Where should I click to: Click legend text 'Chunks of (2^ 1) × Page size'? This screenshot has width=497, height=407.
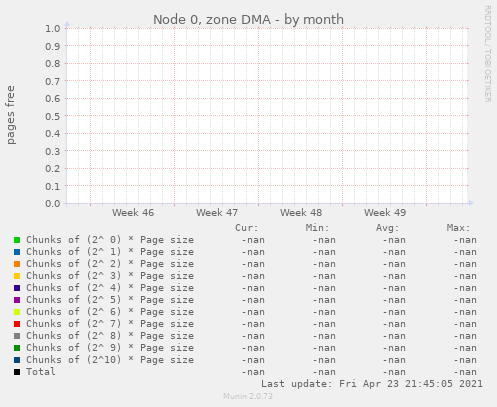[110, 252]
